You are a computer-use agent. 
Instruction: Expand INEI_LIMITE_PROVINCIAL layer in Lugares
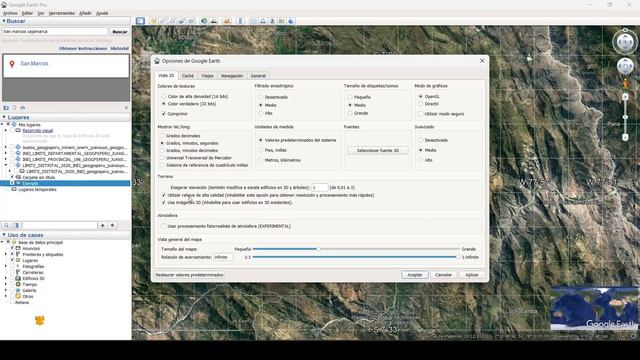click(6, 160)
